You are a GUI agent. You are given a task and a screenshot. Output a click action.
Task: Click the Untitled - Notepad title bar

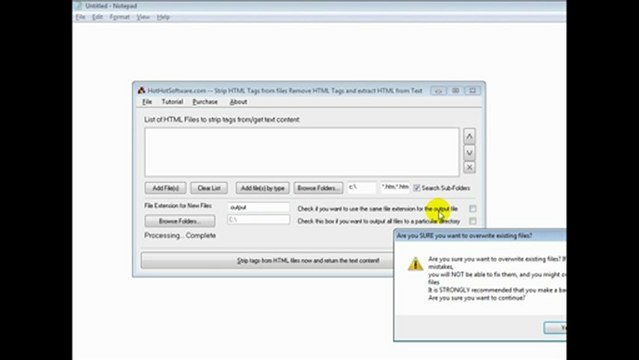320,6
